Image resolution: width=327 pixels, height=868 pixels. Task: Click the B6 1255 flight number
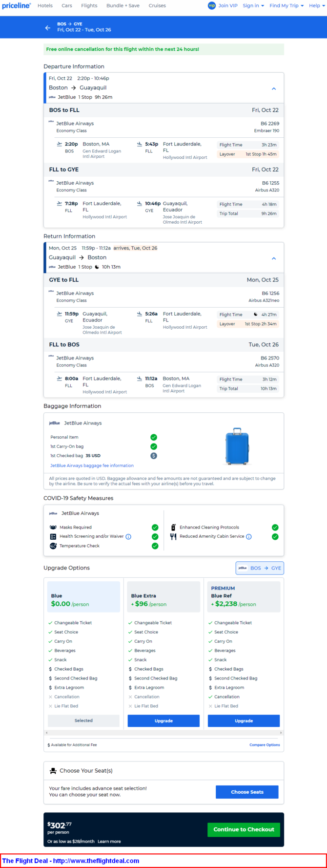(270, 183)
